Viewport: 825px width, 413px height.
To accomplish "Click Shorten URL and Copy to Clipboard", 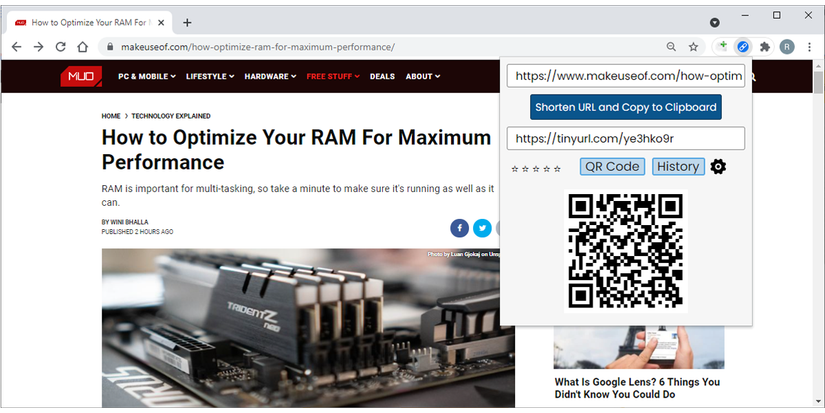I will [x=626, y=107].
